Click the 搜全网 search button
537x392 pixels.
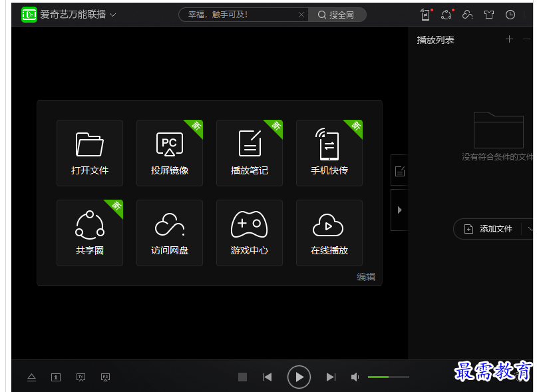click(x=336, y=15)
